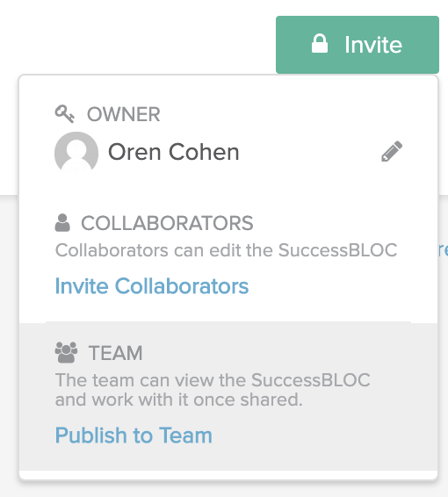Click the divider line above TEAM section
Screen dimensions: 448x497
pyautogui.click(x=228, y=322)
